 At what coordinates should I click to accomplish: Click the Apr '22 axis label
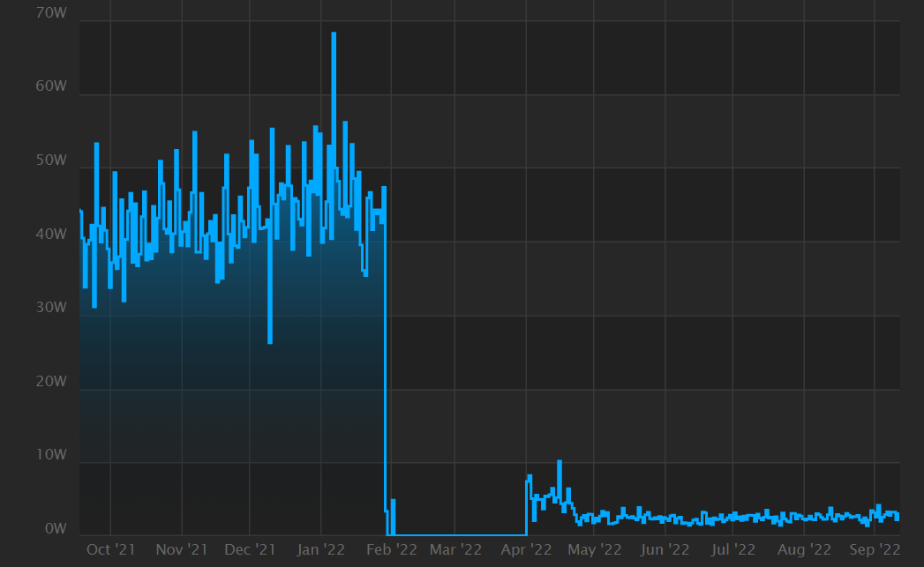click(526, 549)
